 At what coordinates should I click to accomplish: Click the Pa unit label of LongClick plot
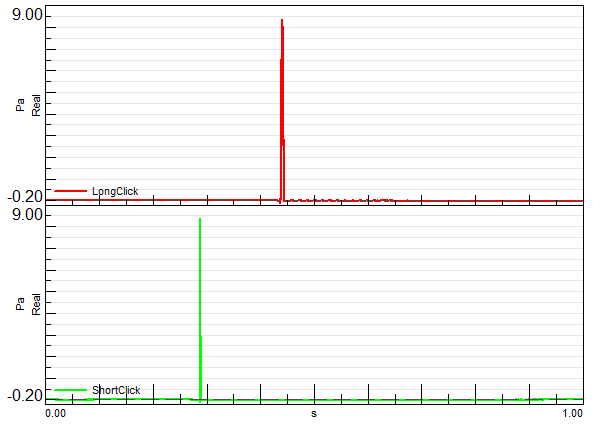pos(20,103)
